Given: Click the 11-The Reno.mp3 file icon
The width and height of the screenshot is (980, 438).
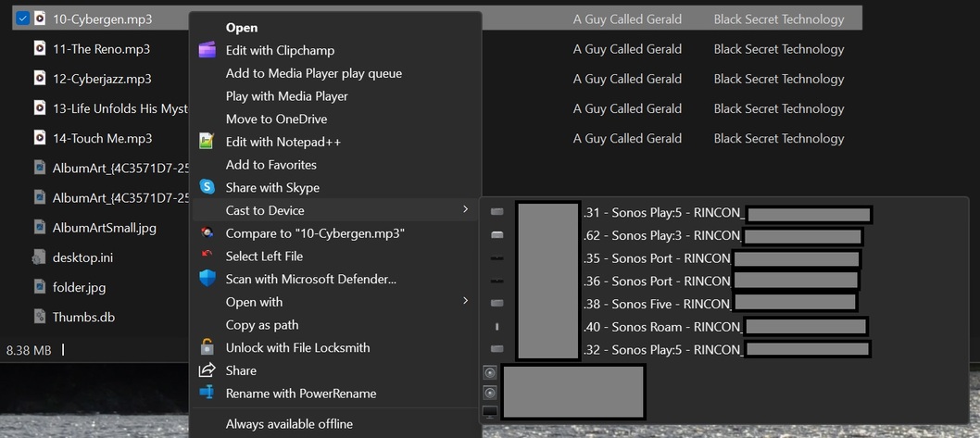Looking at the screenshot, I should pos(40,49).
